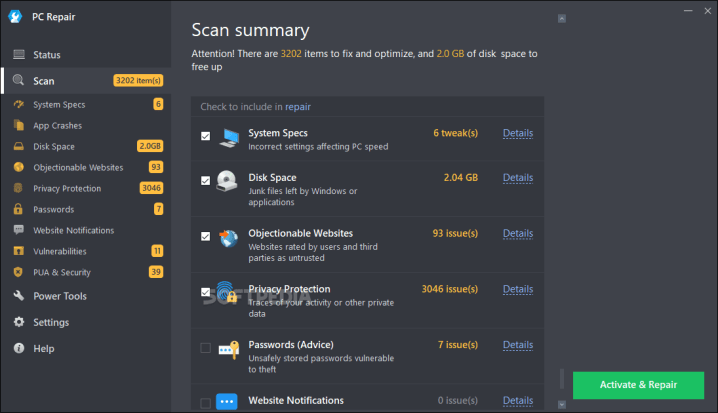Click the vertical scrollbar thumb
This screenshot has height=413, width=718.
(562, 379)
